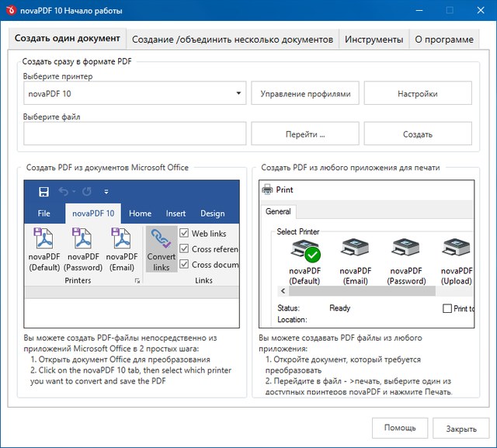Screen dimensions: 497x448
Task: Switch to the Инструменты tab
Action: 374,40
